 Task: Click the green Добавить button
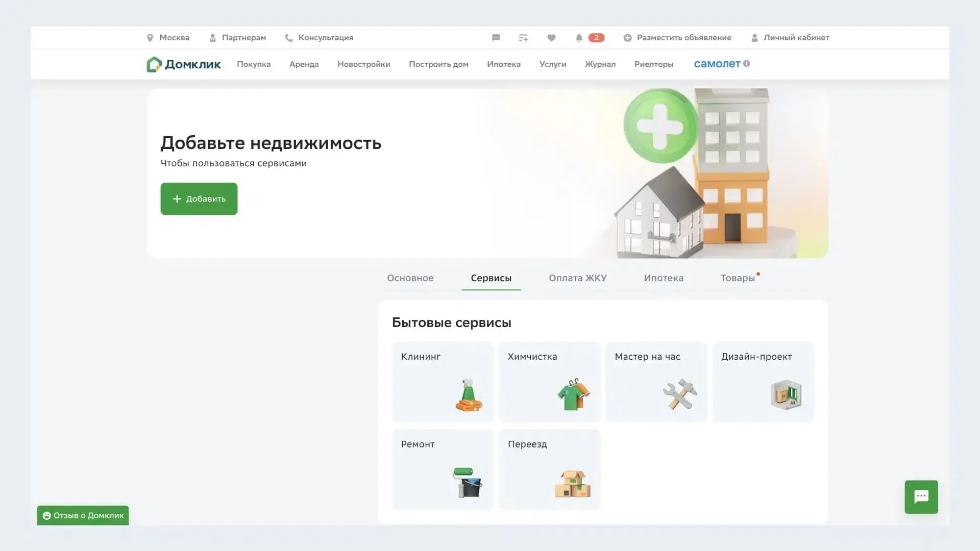pyautogui.click(x=199, y=199)
